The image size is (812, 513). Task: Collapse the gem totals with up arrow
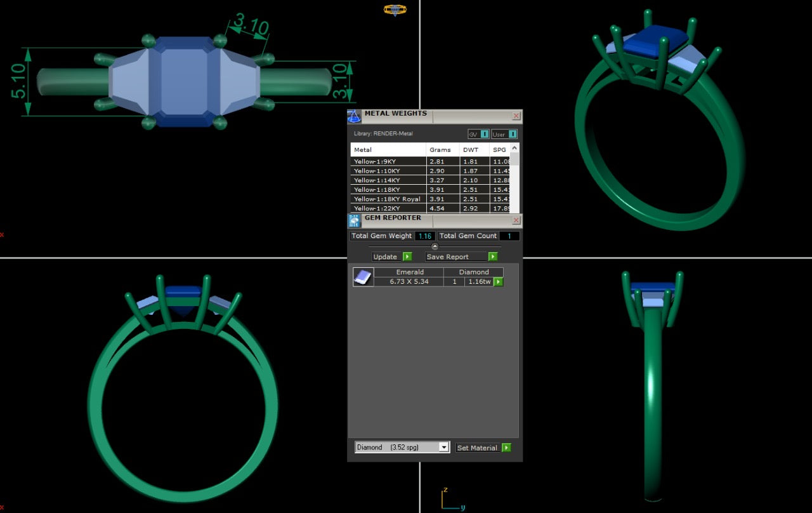(435, 246)
